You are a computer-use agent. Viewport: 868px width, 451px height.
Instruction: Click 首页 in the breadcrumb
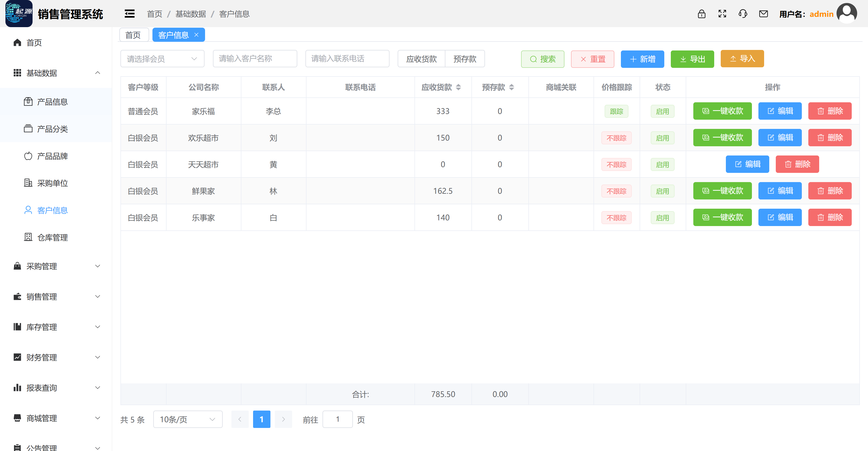click(x=155, y=14)
